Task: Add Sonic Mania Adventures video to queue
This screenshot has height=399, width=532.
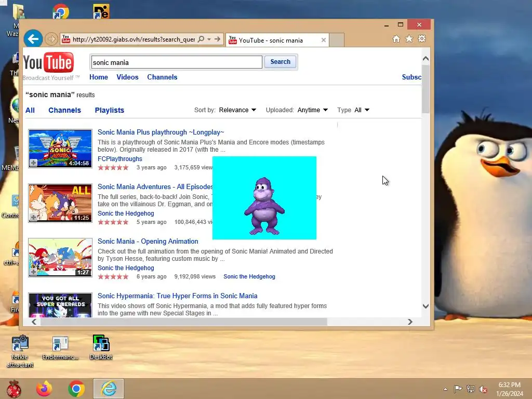Action: [33, 218]
